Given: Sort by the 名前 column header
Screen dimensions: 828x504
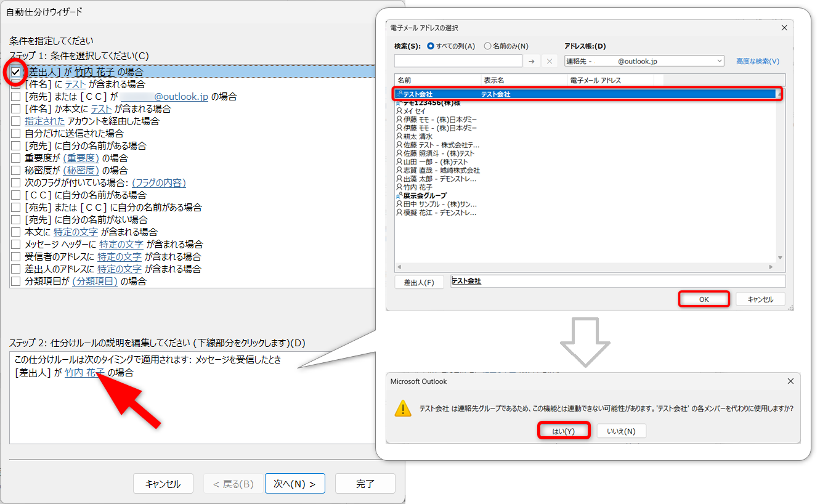Looking at the screenshot, I should pos(437,80).
